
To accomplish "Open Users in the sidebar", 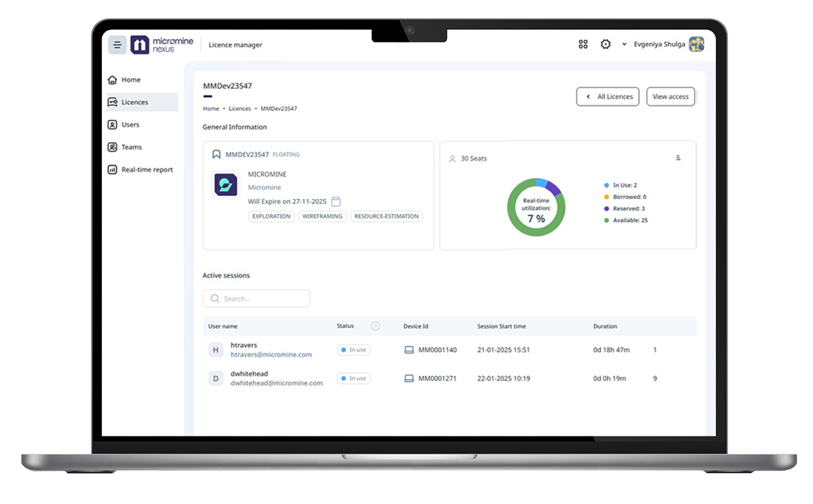I will pos(130,125).
